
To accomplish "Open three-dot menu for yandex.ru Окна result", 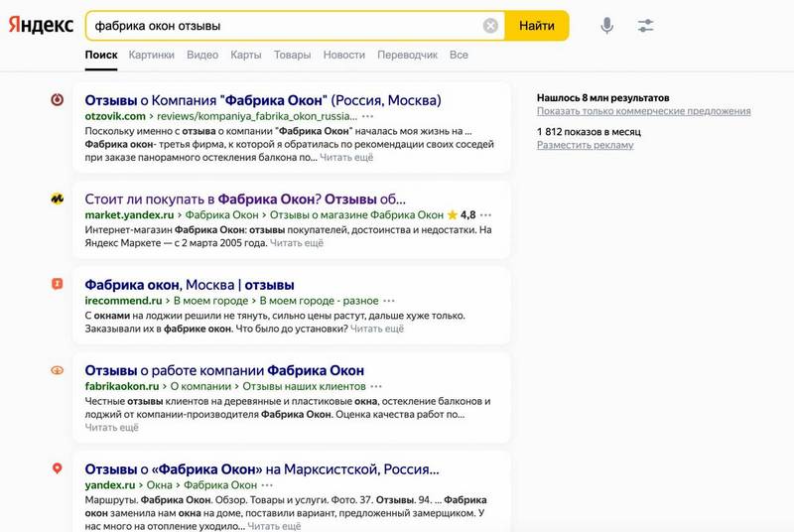I will click(x=267, y=485).
